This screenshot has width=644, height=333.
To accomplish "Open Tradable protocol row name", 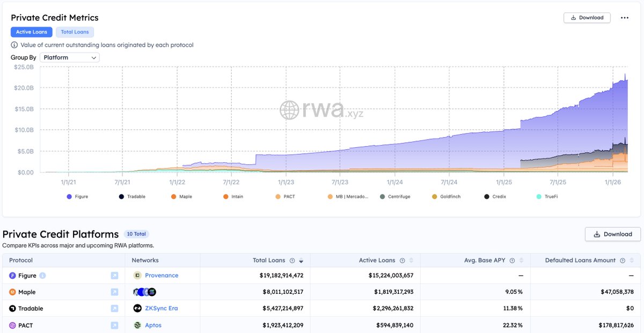I will (31, 309).
